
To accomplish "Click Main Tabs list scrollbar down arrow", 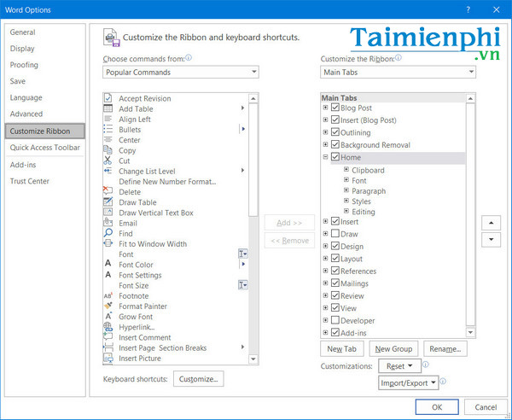I will click(x=470, y=332).
